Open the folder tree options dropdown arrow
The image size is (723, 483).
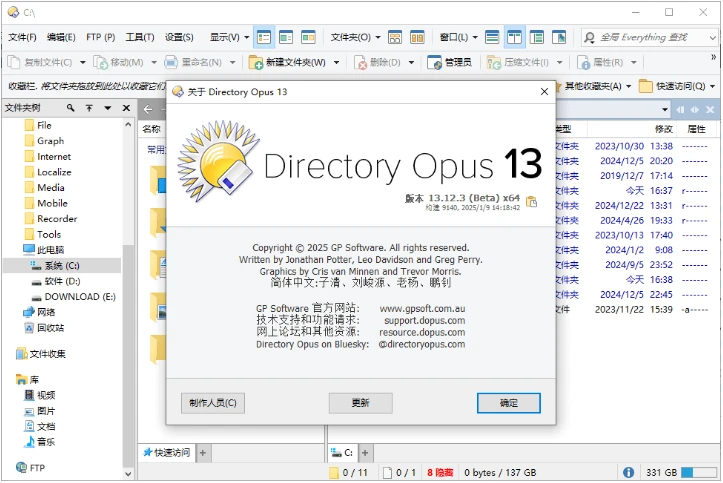click(x=107, y=108)
